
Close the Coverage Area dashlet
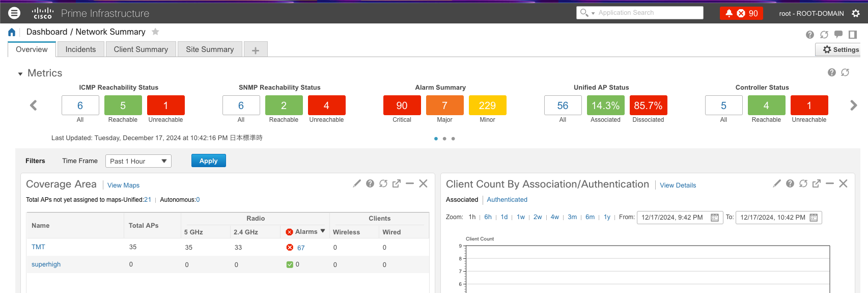click(x=423, y=183)
